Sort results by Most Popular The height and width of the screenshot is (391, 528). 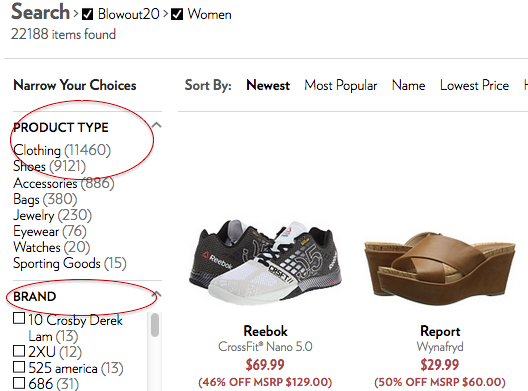340,86
